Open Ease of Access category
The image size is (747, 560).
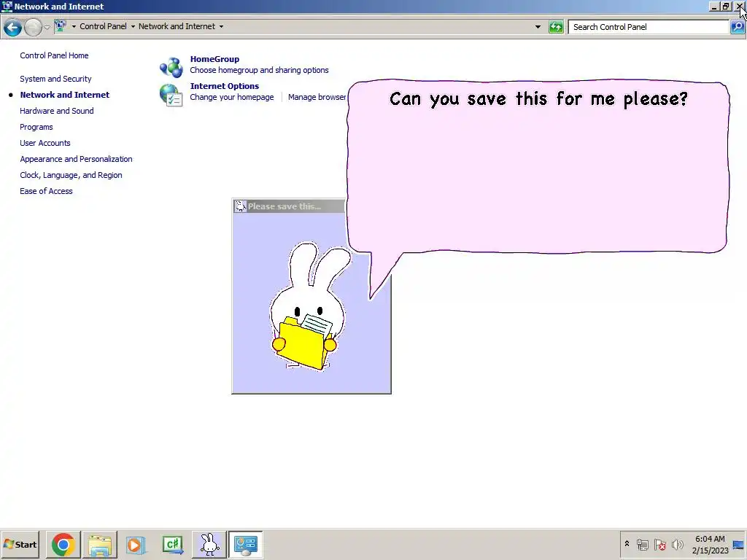[x=46, y=191]
